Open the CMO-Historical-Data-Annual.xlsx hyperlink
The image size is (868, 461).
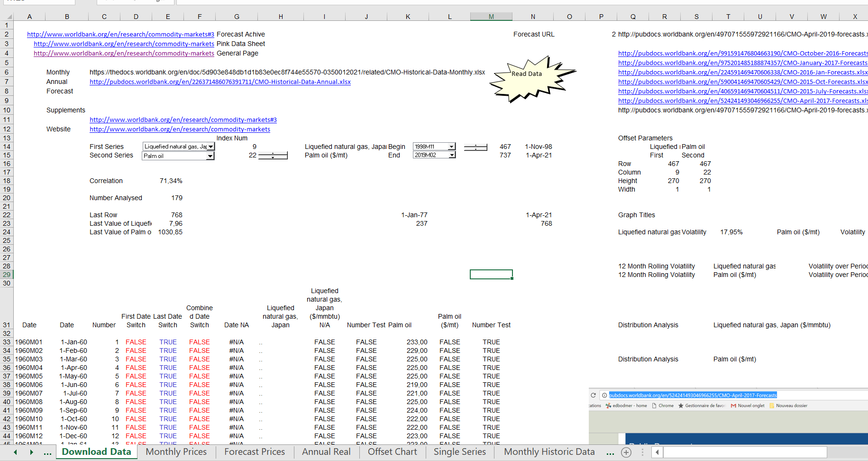coord(219,82)
